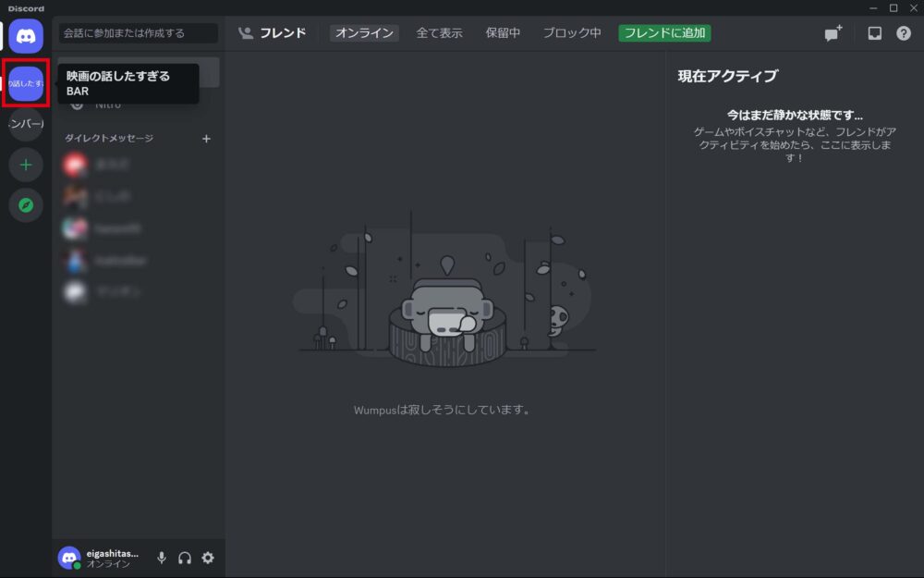Click the 現在アクティブ heading

(728, 76)
